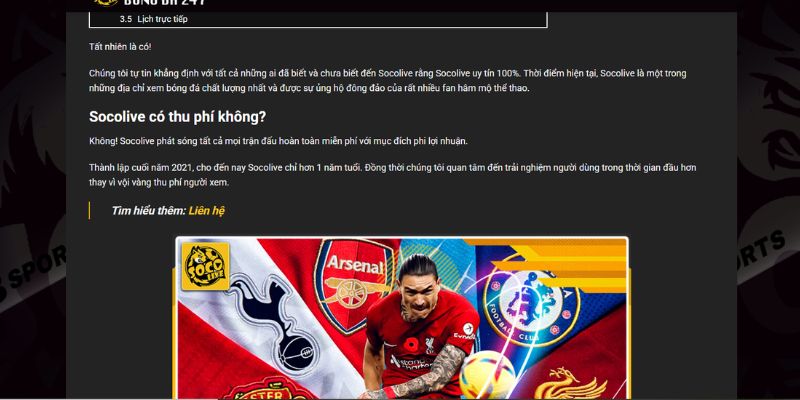This screenshot has height=400, width=800.
Task: Click the Arsenal club crest
Action: coord(355,284)
